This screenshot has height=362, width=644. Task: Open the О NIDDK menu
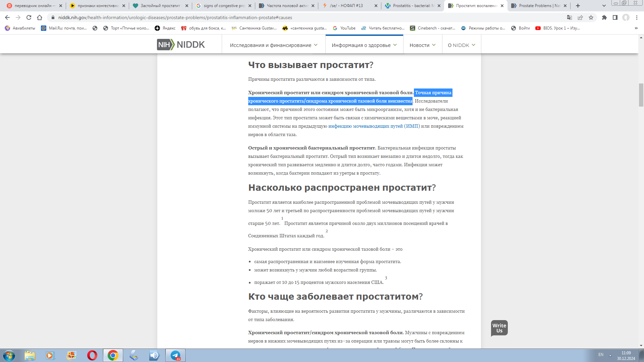point(461,45)
